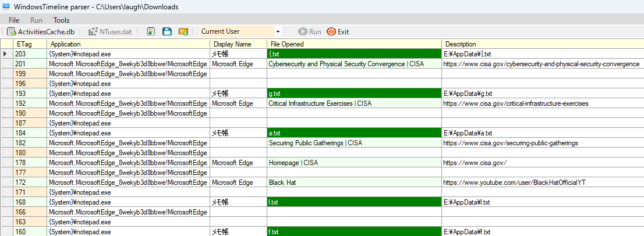The width and height of the screenshot is (644, 236).
Task: Click the NTuser.dat toolbar button
Action: tap(110, 31)
